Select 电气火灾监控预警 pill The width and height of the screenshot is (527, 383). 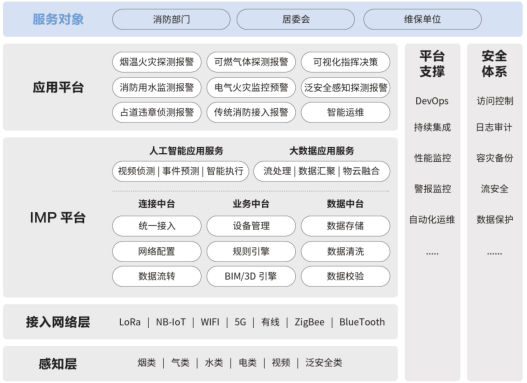tap(251, 87)
